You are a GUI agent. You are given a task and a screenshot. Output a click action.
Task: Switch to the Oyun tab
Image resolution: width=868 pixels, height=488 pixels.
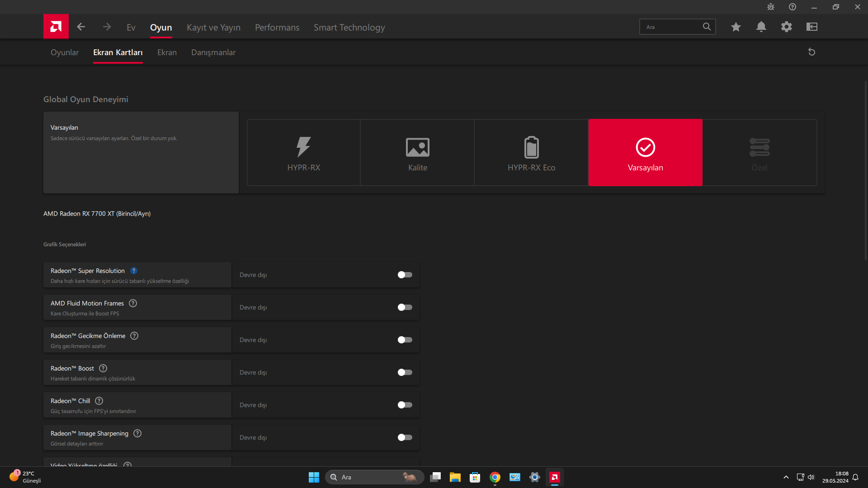(x=161, y=28)
